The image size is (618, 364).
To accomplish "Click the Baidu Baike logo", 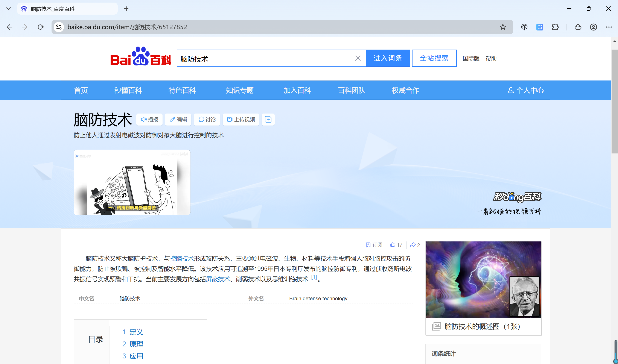I will (x=141, y=56).
